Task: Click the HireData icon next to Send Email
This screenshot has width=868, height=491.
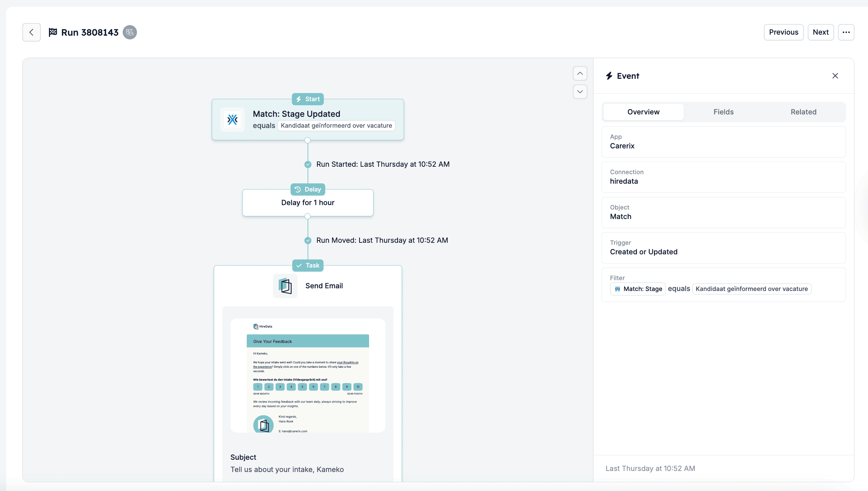Action: coord(285,286)
